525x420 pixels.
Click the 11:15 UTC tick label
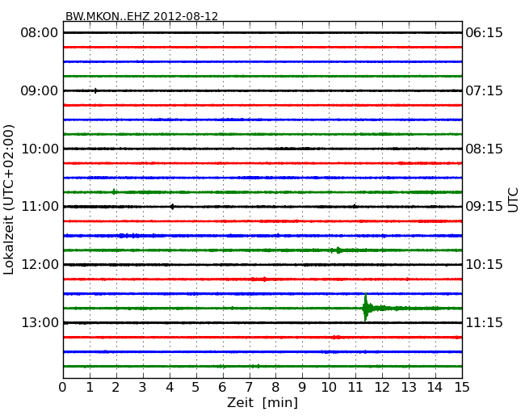(x=484, y=322)
